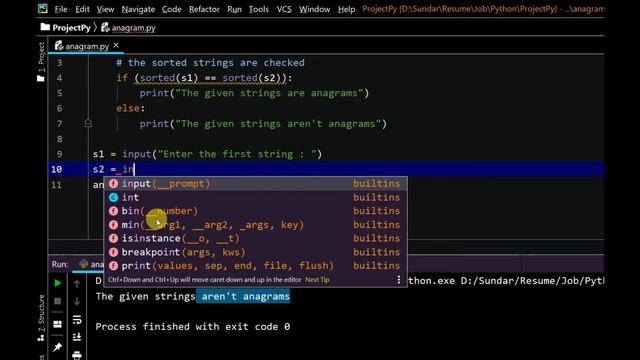
Task: Open the Refactor menu
Action: click(204, 9)
